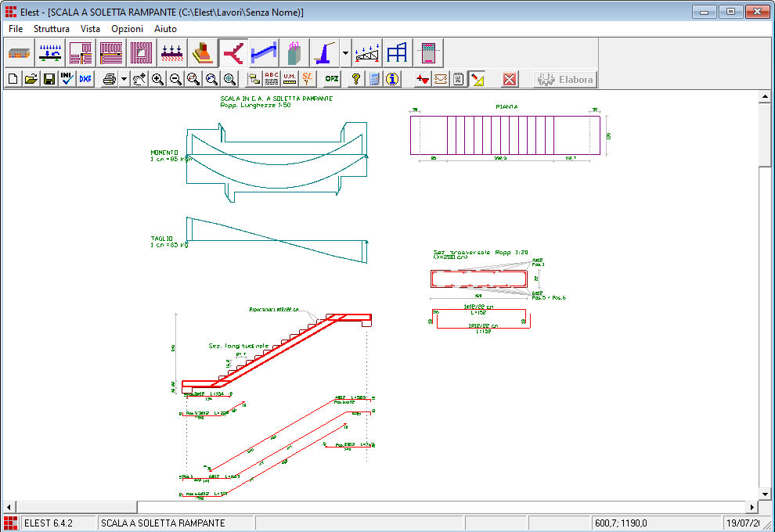Open the Opzioni menu
775x532 pixels.
[x=127, y=28]
